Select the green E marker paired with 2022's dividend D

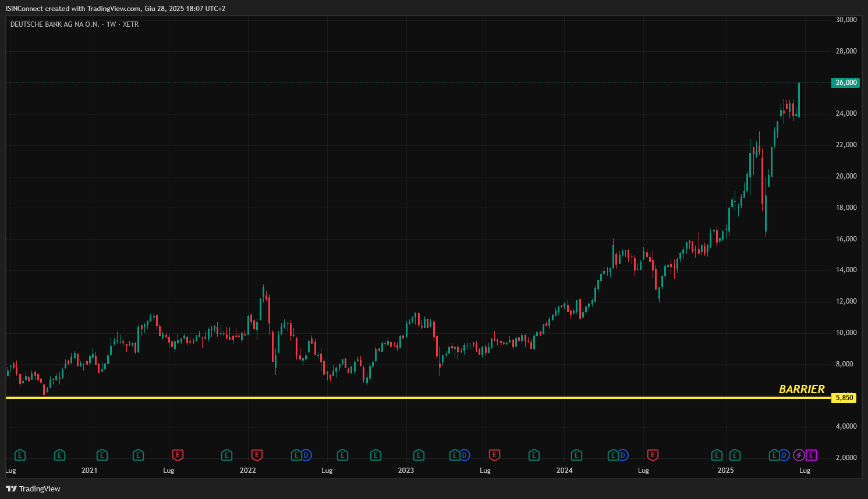tap(296, 455)
